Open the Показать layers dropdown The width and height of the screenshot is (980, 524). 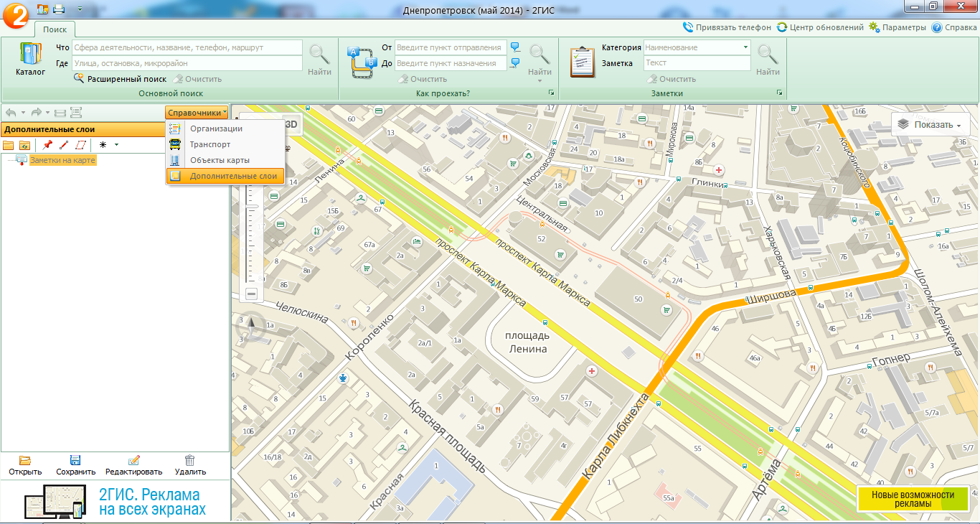tap(930, 124)
